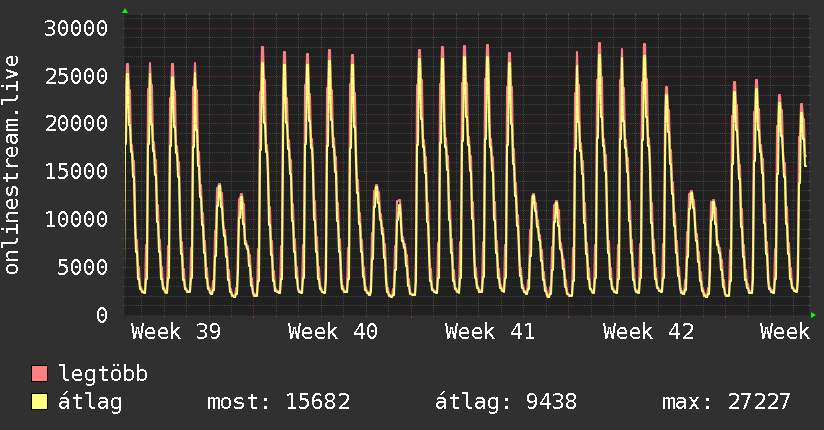Click the most: 15682 value
Viewport: 824px width, 430px height.
coord(279,402)
